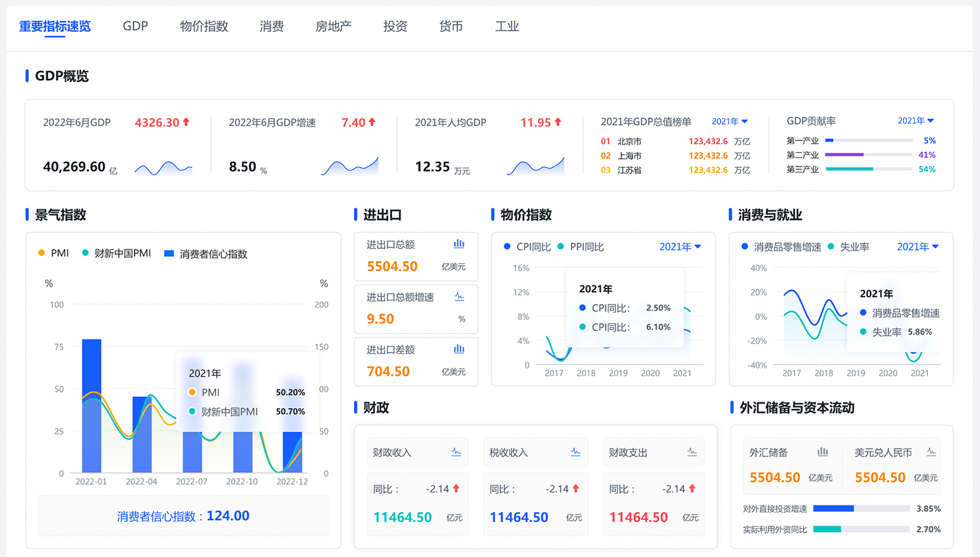The height and width of the screenshot is (557, 980).
Task: Click line chart icon beside 进出口总额增速
Action: coord(459,297)
